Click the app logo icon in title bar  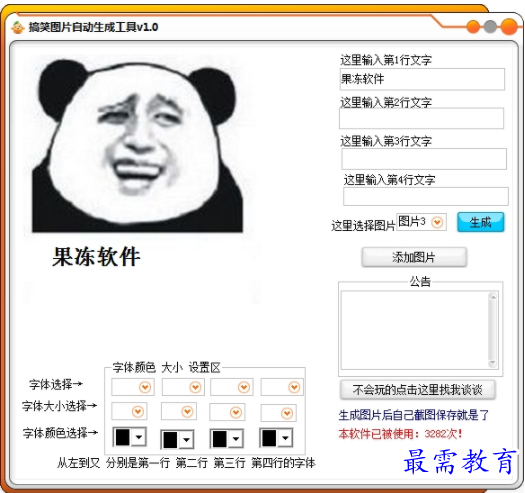pos(18,27)
